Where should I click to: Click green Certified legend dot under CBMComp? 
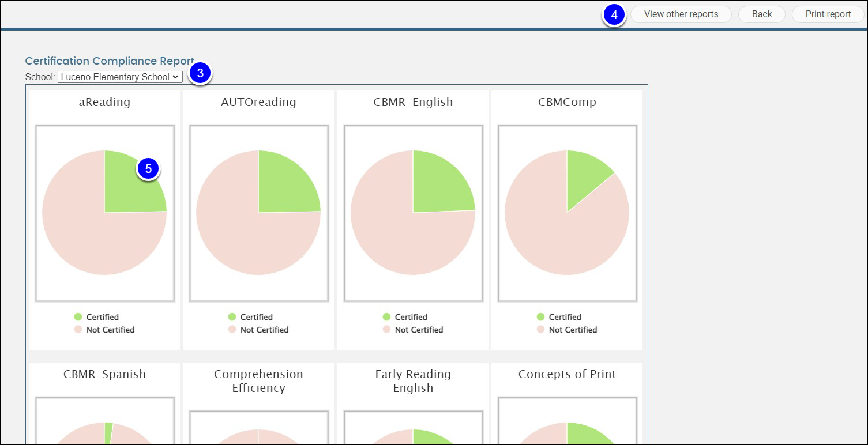click(x=541, y=317)
